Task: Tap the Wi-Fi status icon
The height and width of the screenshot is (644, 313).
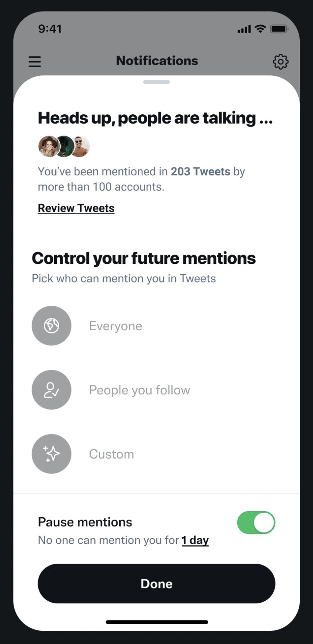Action: 261,29
